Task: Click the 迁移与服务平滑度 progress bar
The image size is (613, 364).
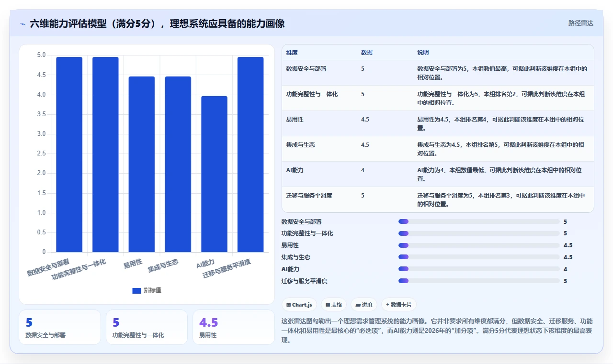Action: click(479, 281)
